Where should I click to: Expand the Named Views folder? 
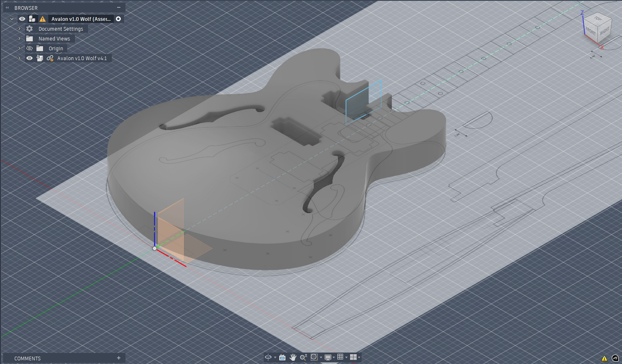tap(19, 39)
